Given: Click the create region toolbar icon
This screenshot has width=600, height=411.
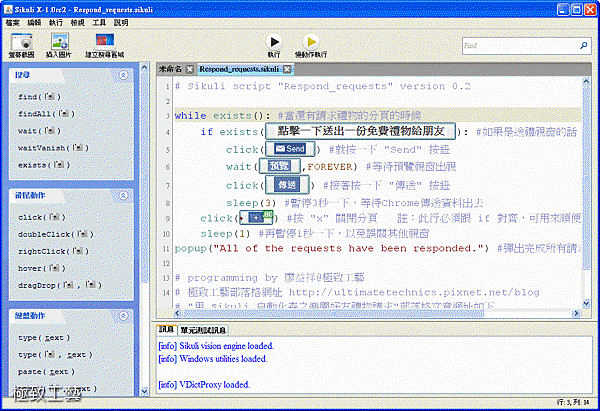Looking at the screenshot, I should click(x=104, y=45).
